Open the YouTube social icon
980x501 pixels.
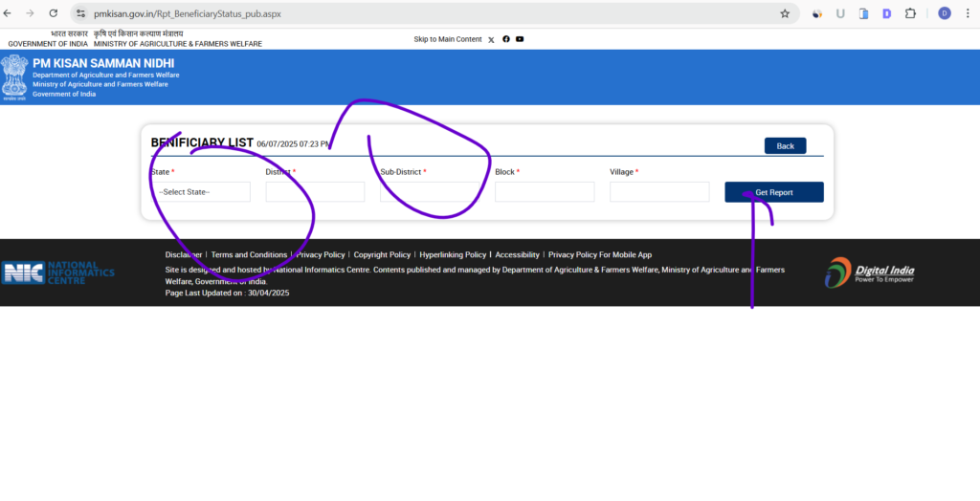[520, 39]
